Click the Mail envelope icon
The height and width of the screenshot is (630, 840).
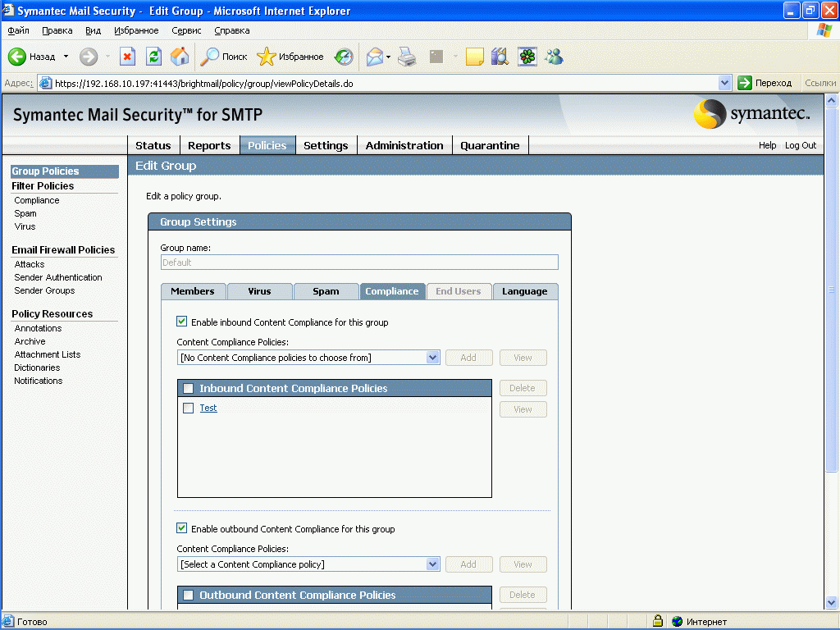click(x=374, y=57)
